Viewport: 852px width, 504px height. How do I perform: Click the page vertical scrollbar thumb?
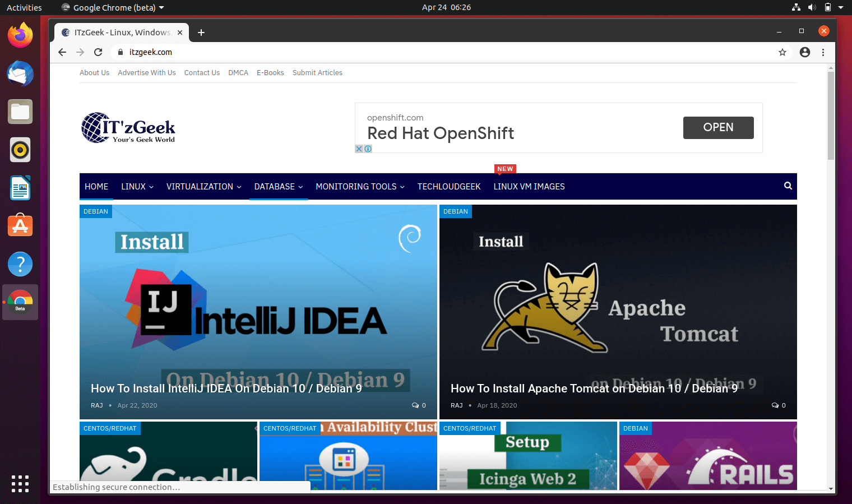coord(831,115)
